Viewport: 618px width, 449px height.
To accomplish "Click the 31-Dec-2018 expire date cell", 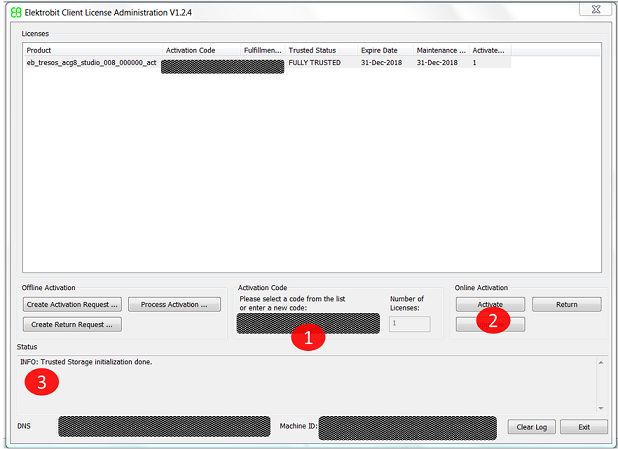I will pos(382,63).
